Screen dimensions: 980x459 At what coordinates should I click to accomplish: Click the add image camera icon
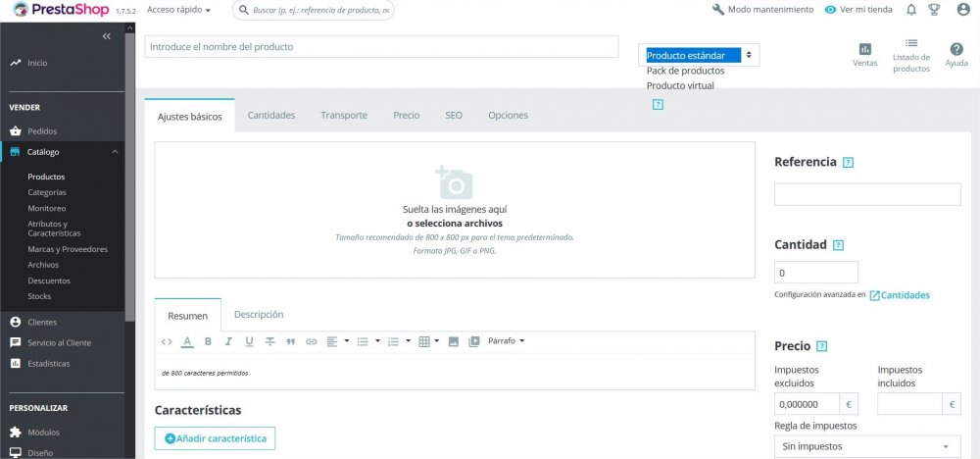tap(455, 182)
